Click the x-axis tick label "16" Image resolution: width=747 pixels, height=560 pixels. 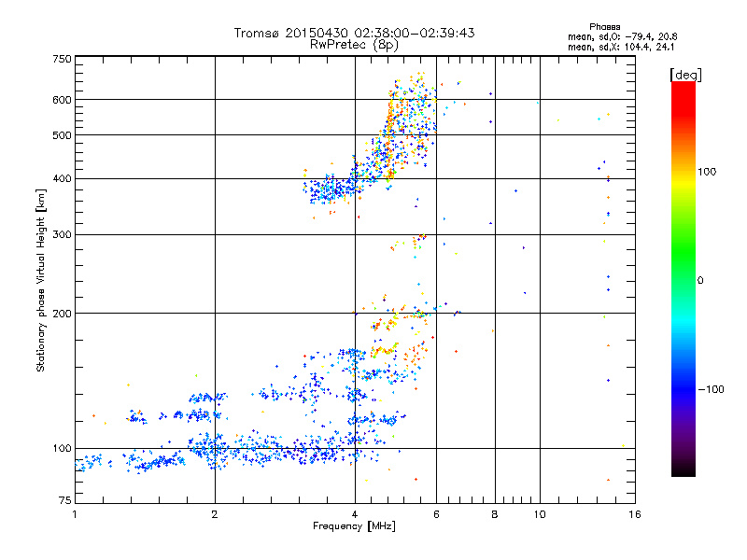pyautogui.click(x=635, y=514)
